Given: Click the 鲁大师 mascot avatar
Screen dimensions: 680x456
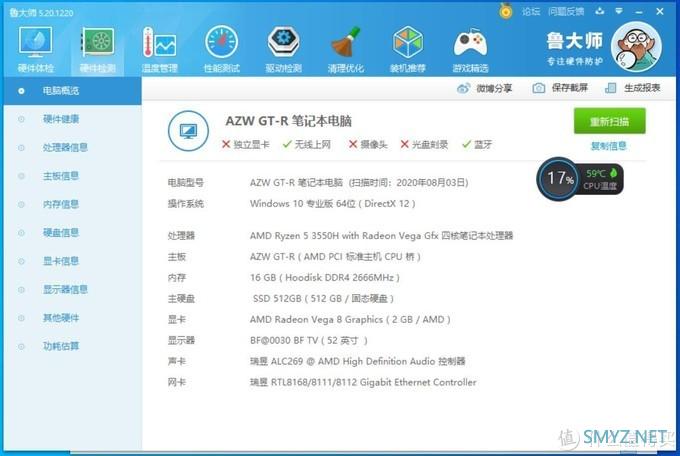Looking at the screenshot, I should 636,47.
